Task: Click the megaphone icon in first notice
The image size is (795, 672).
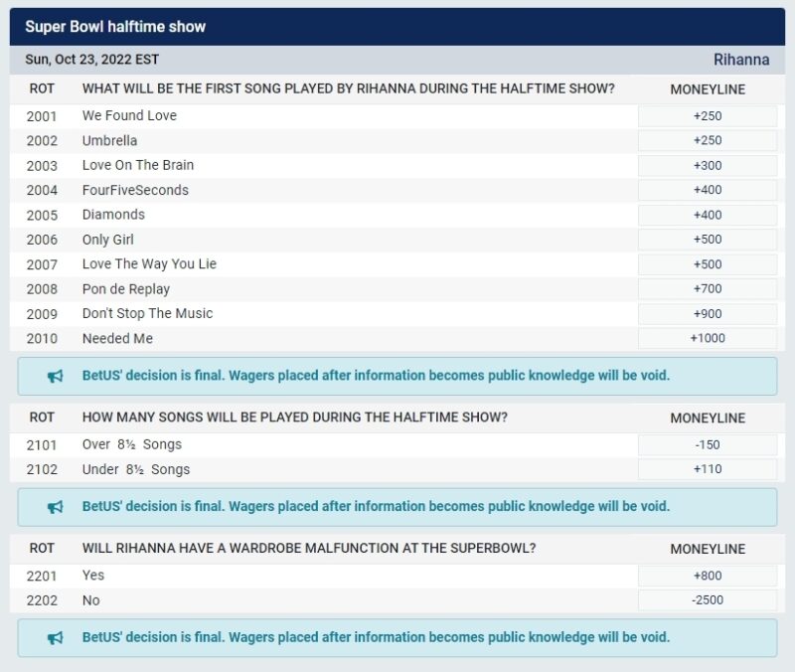Action: tap(56, 376)
